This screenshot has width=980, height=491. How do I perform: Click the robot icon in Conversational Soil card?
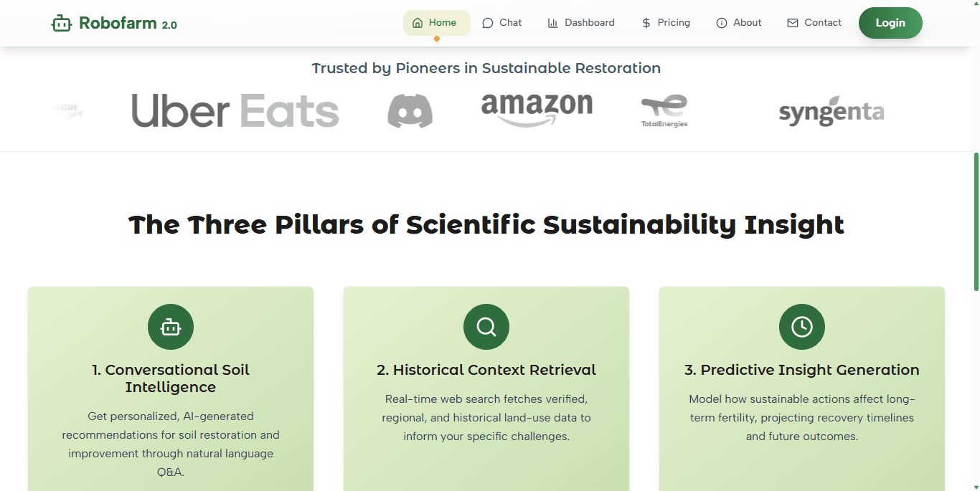[x=171, y=327]
